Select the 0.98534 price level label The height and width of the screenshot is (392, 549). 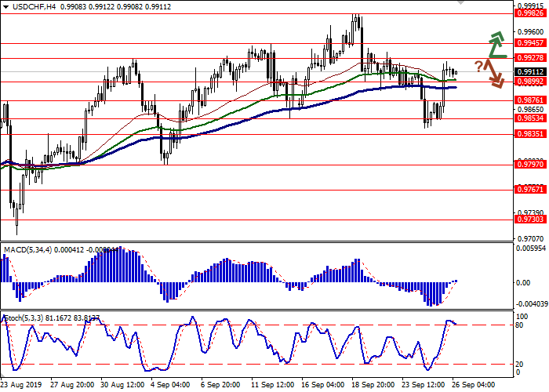coord(529,118)
